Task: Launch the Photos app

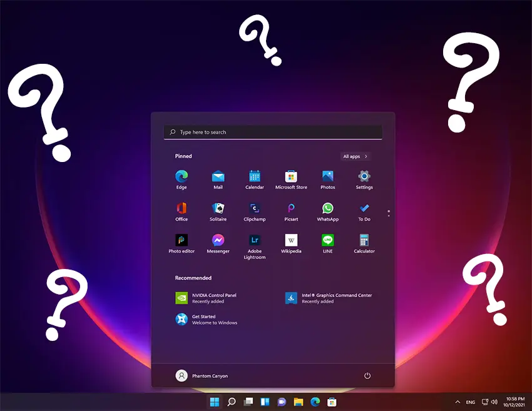Action: click(x=327, y=176)
